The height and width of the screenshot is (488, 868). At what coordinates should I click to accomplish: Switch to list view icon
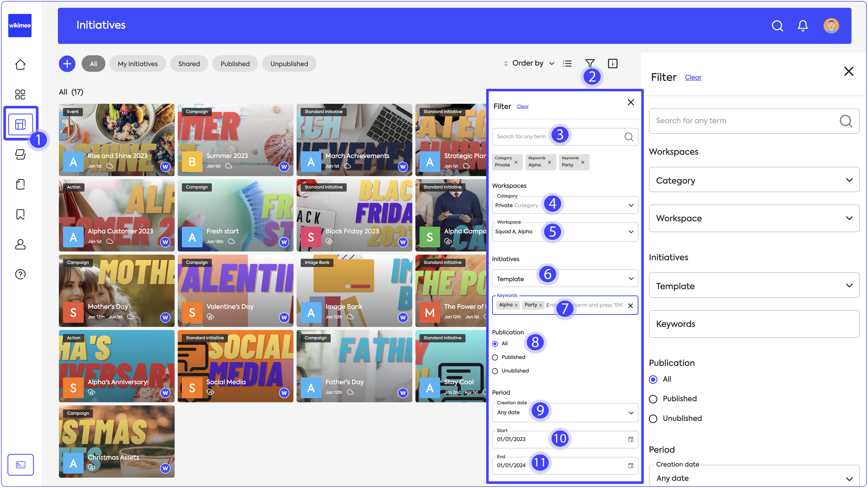point(567,63)
